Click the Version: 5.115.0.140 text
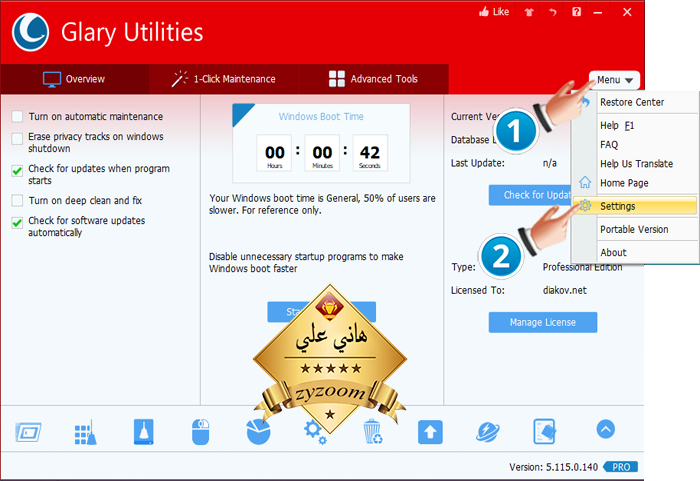 554,467
